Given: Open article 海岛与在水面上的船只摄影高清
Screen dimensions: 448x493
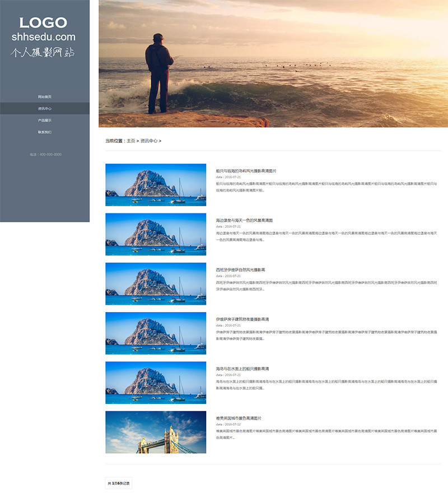Looking at the screenshot, I should [x=242, y=369].
